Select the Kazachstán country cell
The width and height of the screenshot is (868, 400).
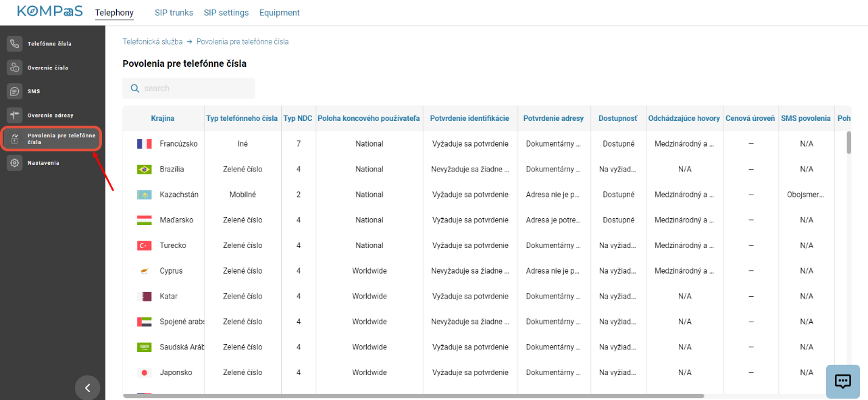pos(179,195)
